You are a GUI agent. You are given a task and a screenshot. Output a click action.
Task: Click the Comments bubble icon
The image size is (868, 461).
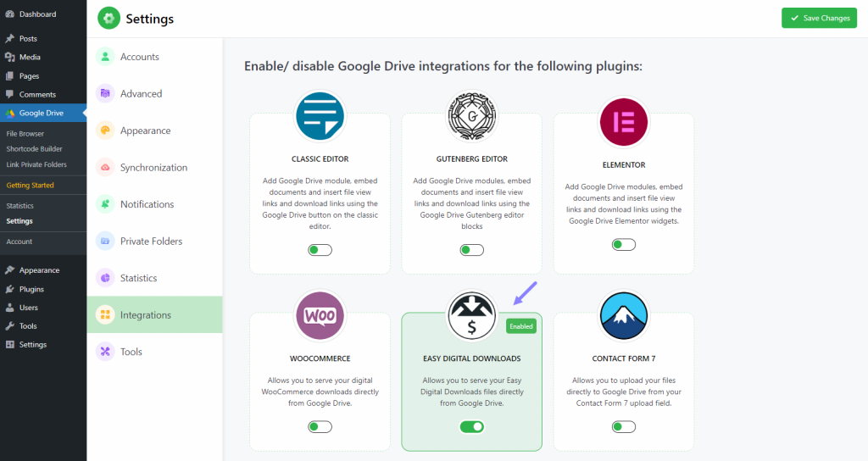click(x=9, y=94)
